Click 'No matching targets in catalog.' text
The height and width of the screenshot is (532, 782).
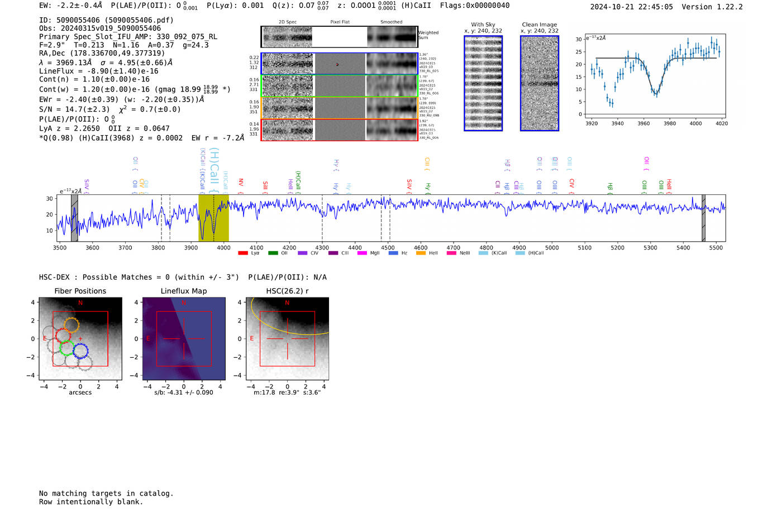click(106, 493)
